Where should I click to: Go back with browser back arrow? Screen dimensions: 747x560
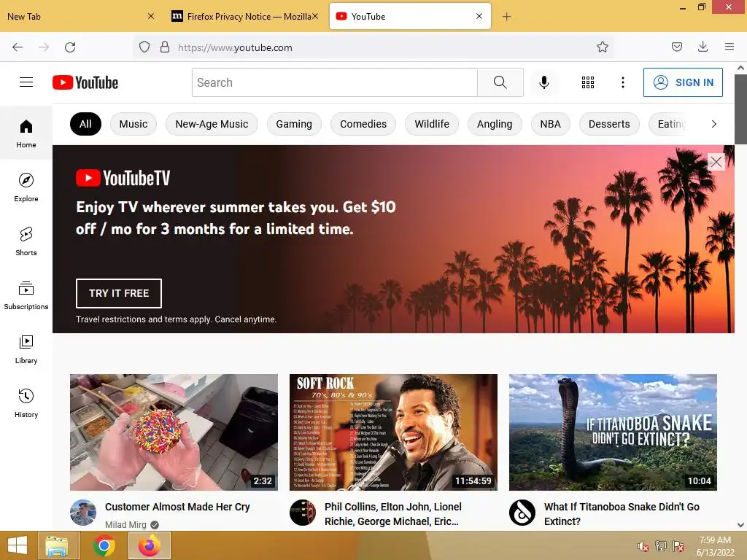18,47
